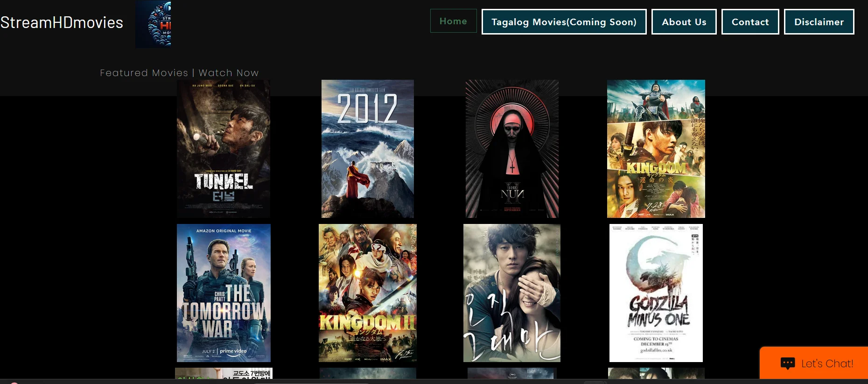Open the 2012 movie poster
The image size is (868, 384).
[x=368, y=149]
